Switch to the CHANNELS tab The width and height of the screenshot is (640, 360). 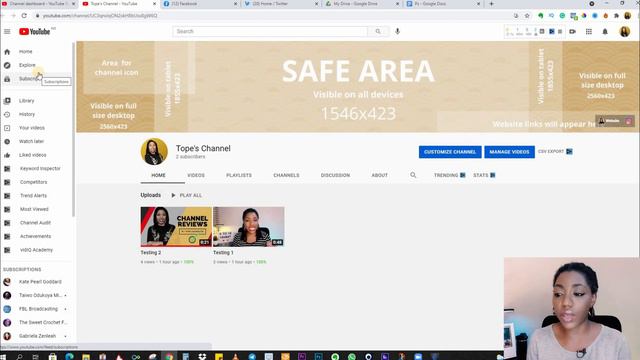click(286, 175)
